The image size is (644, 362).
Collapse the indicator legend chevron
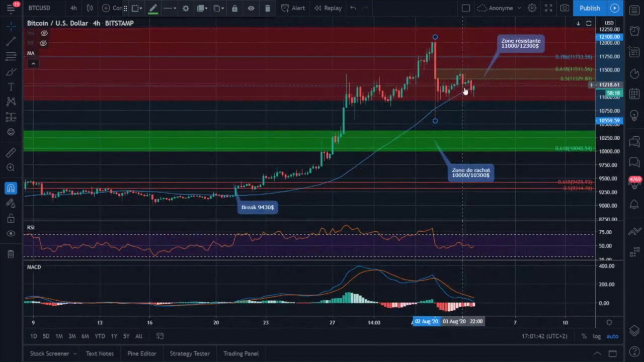click(33, 63)
